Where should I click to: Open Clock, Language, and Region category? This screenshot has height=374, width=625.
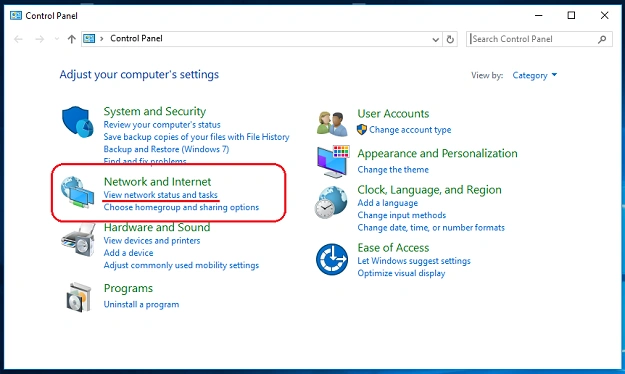pyautogui.click(x=429, y=190)
